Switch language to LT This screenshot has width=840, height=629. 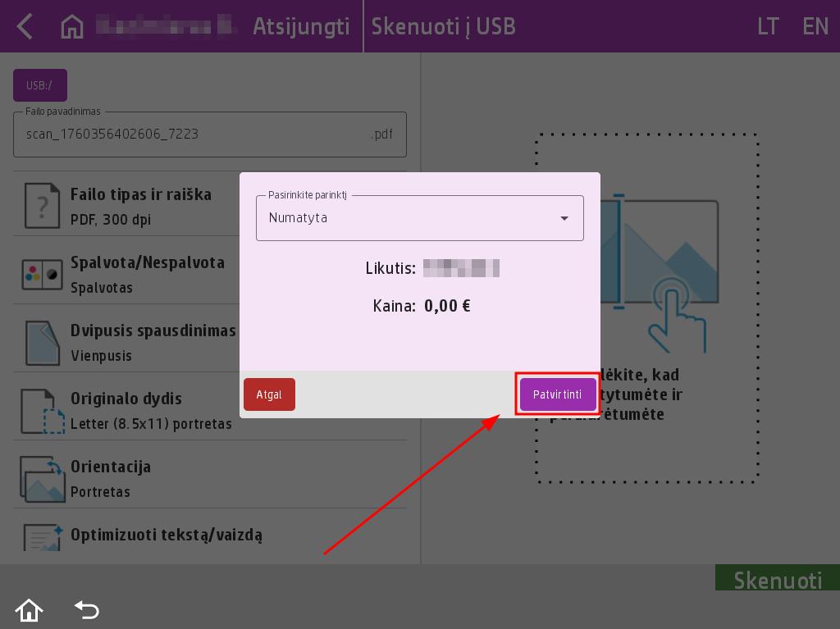768,26
